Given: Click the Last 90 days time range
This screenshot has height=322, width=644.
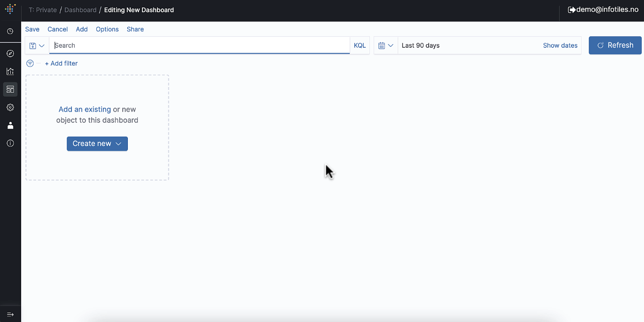Looking at the screenshot, I should coord(421,46).
